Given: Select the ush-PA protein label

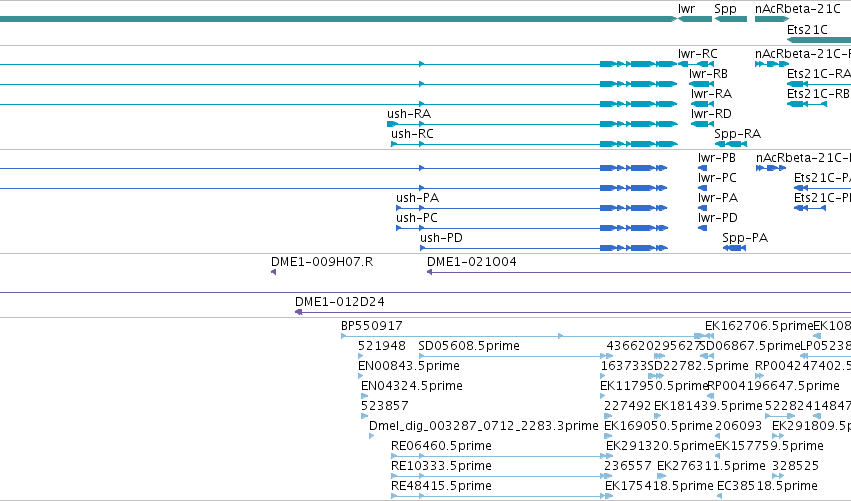Looking at the screenshot, I should click(417, 198).
